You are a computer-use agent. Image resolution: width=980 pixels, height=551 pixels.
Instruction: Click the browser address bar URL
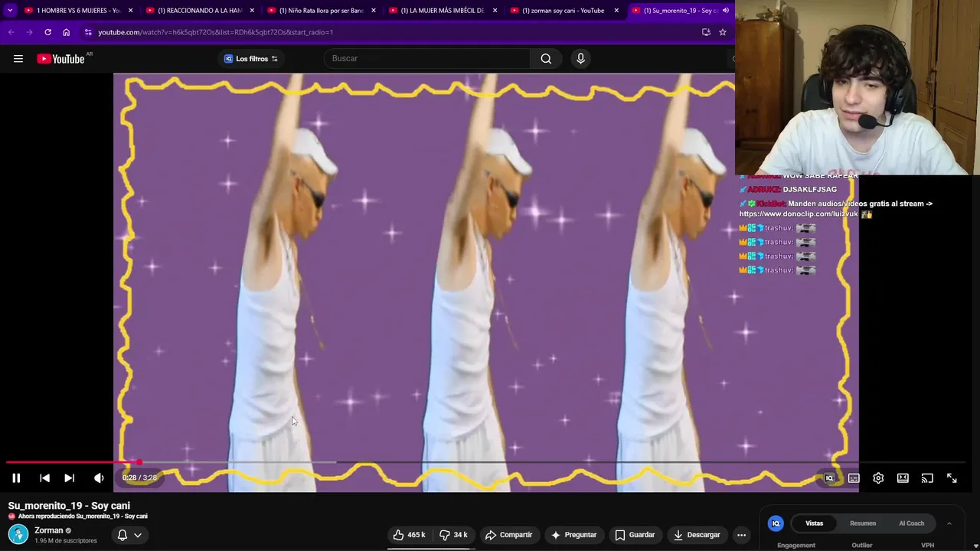(x=215, y=32)
